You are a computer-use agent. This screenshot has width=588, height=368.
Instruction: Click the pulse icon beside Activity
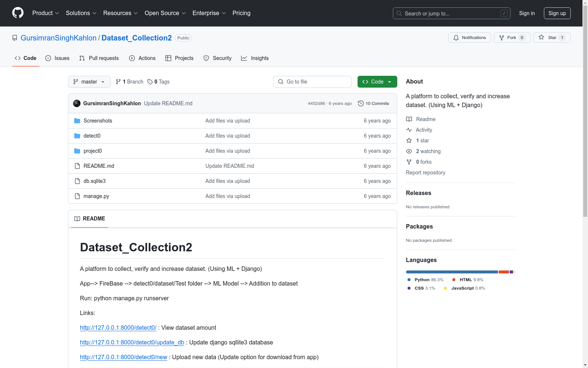(409, 130)
